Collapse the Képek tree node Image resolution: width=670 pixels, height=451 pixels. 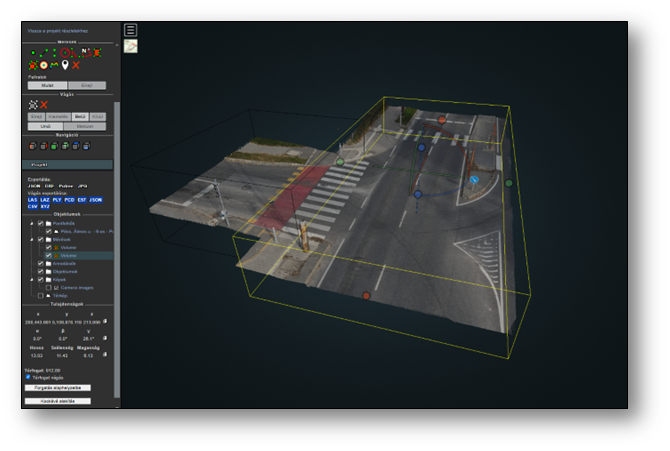point(32,279)
